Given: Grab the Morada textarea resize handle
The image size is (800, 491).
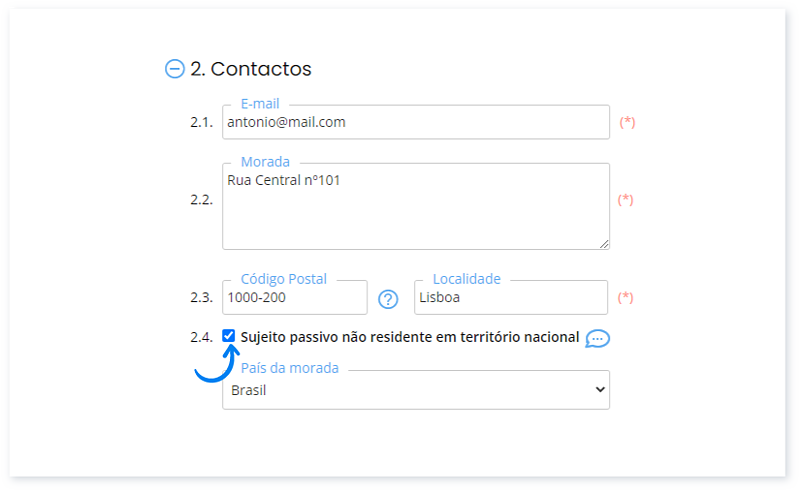Looking at the screenshot, I should pyautogui.click(x=604, y=243).
